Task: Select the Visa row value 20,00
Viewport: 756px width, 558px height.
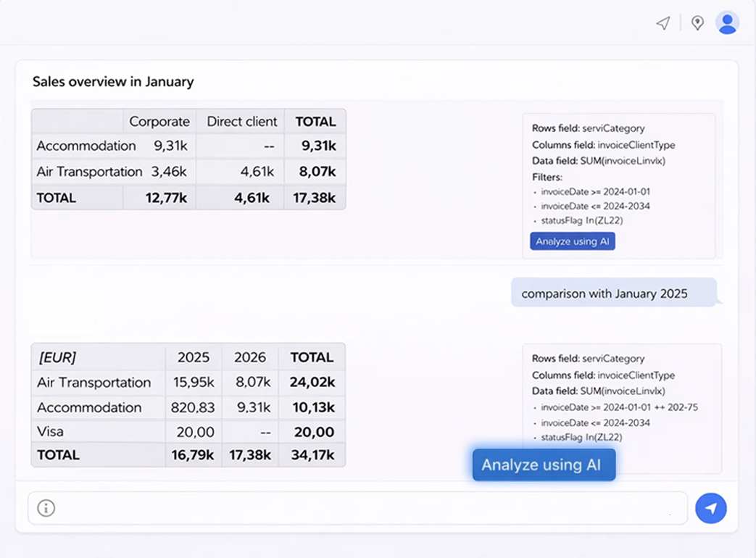Action: coord(194,431)
